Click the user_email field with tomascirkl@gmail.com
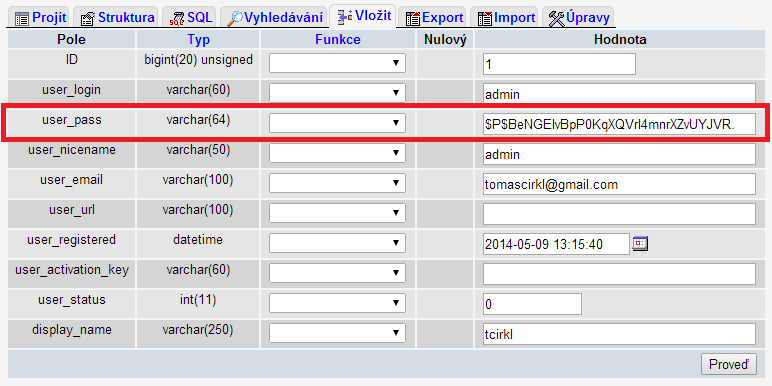The width and height of the screenshot is (772, 386). (619, 184)
